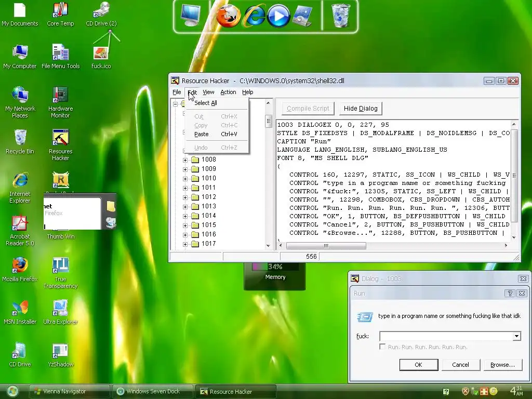Choose Paste from the Edit menu
Viewport: 532px width, 399px height.
point(217,134)
